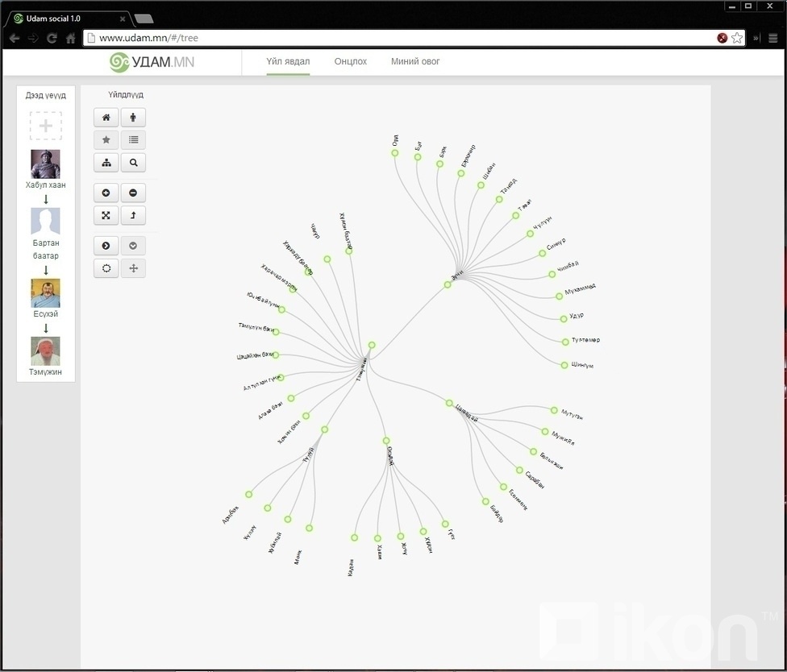
Task: Bookmark the page with the star icon
Action: point(737,38)
